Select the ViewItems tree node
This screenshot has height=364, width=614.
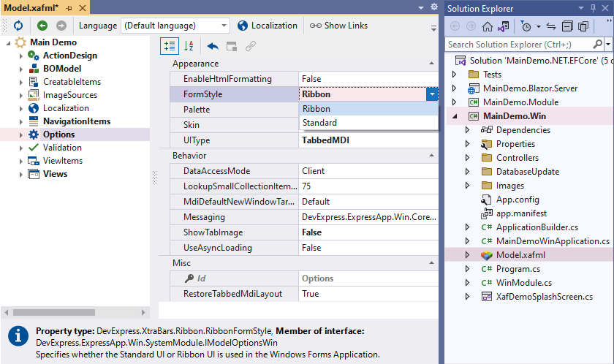(63, 161)
